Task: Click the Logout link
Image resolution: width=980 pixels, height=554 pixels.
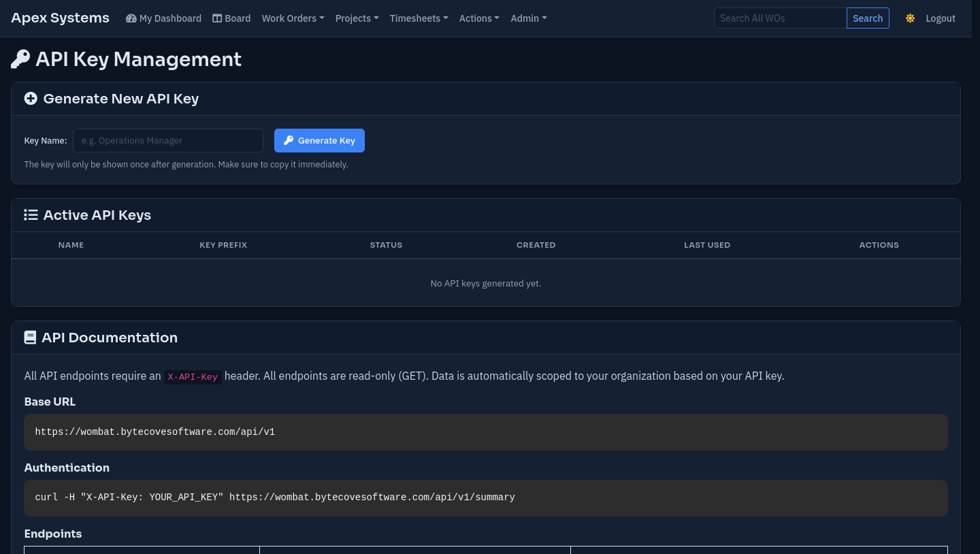Action: [x=941, y=18]
